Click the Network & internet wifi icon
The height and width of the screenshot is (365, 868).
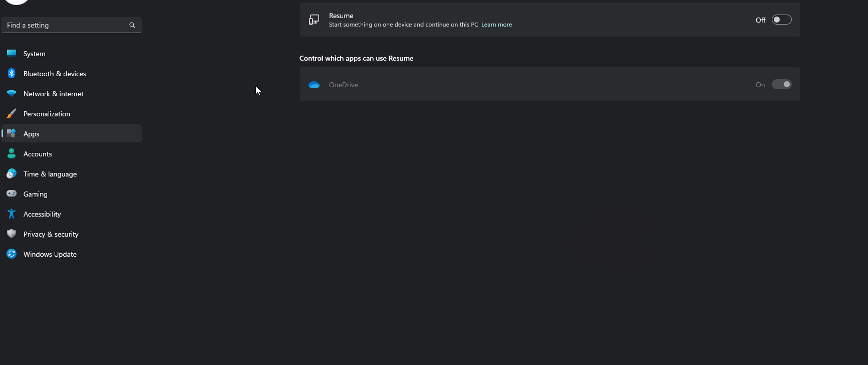12,93
